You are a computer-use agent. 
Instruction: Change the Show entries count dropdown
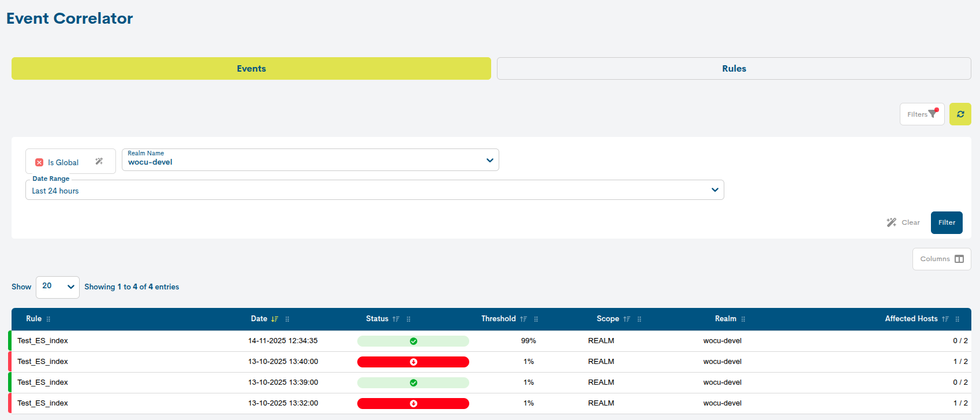pyautogui.click(x=58, y=287)
